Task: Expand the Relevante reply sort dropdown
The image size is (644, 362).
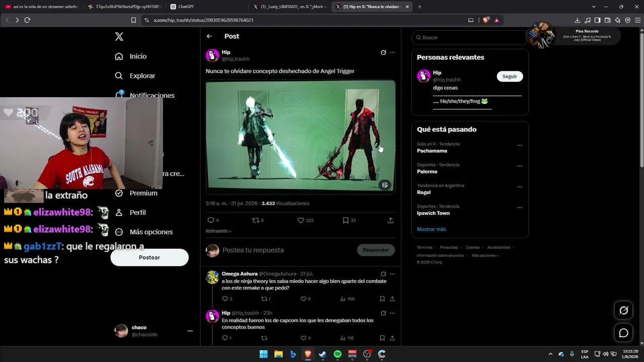Action: click(218, 231)
